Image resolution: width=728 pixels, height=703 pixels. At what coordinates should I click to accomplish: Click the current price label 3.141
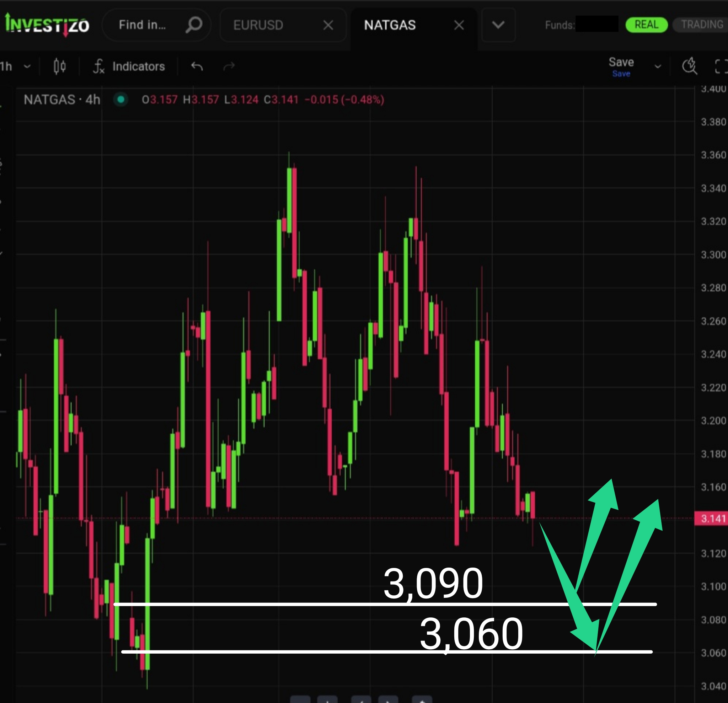coord(711,519)
